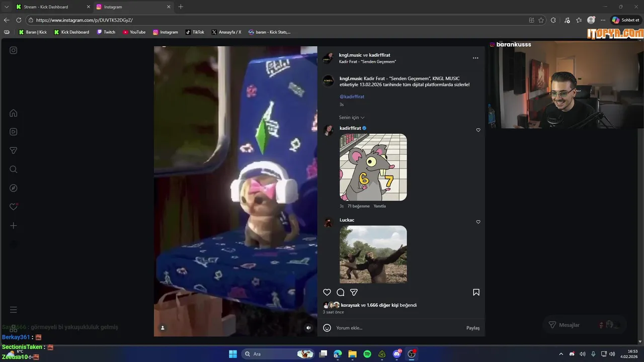The image size is (644, 362).
Task: Add page to favorites star icon
Action: pyautogui.click(x=541, y=20)
